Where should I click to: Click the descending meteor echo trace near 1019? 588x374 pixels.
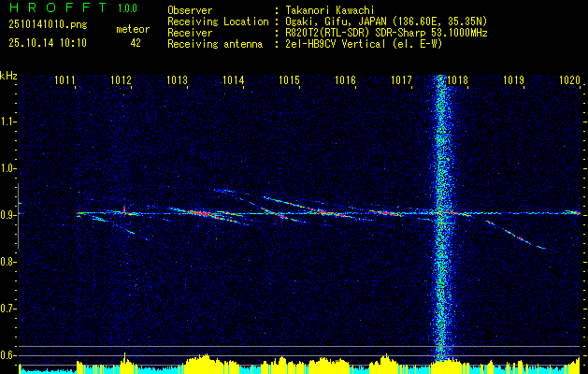coord(514,235)
